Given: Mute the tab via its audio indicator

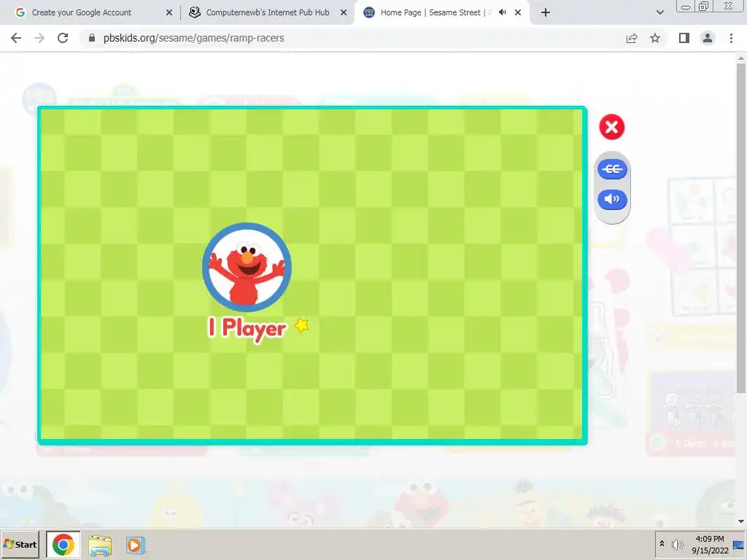Looking at the screenshot, I should click(503, 12).
